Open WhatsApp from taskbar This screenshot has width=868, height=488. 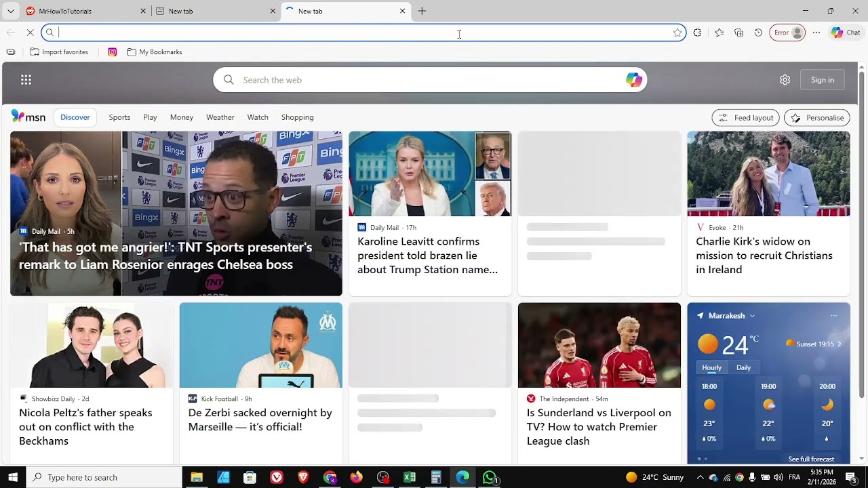click(490, 477)
